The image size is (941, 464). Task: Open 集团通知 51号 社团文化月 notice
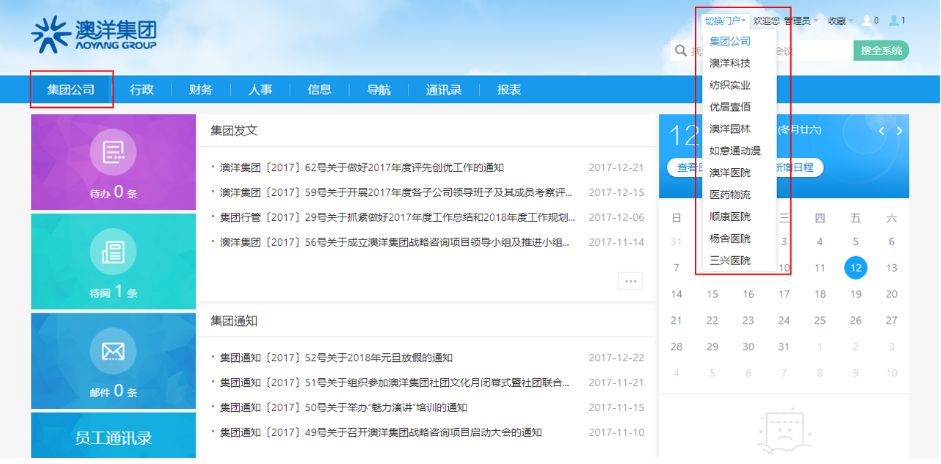pos(394,382)
